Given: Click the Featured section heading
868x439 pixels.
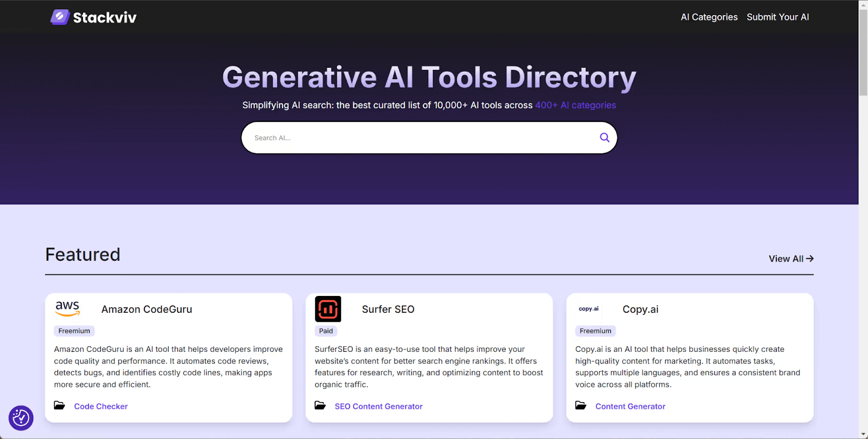Looking at the screenshot, I should pos(83,255).
